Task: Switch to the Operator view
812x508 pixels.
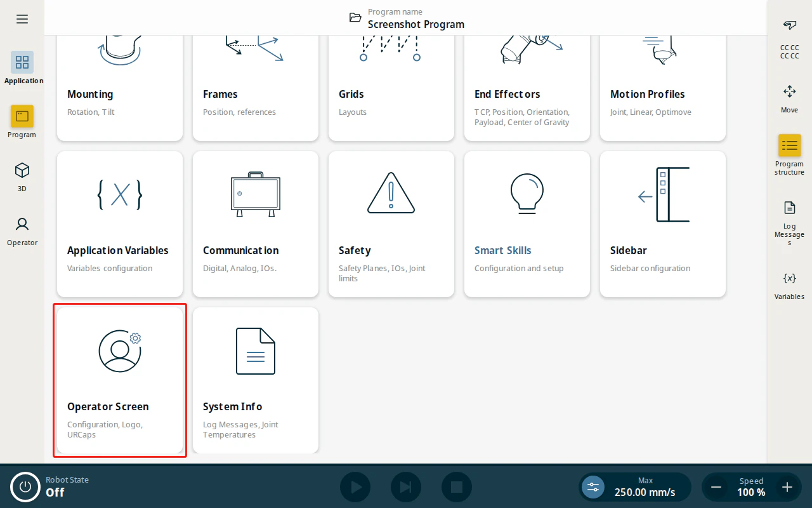Action: tap(22, 230)
